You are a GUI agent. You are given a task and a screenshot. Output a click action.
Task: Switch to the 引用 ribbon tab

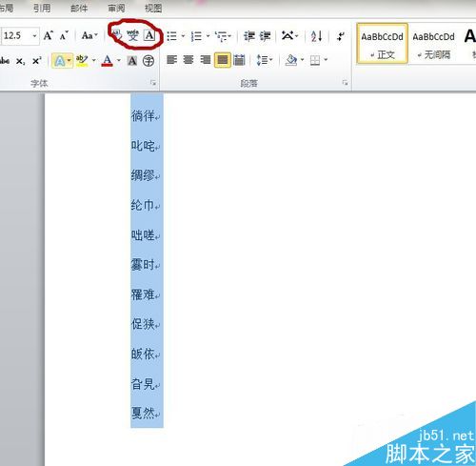coord(42,8)
